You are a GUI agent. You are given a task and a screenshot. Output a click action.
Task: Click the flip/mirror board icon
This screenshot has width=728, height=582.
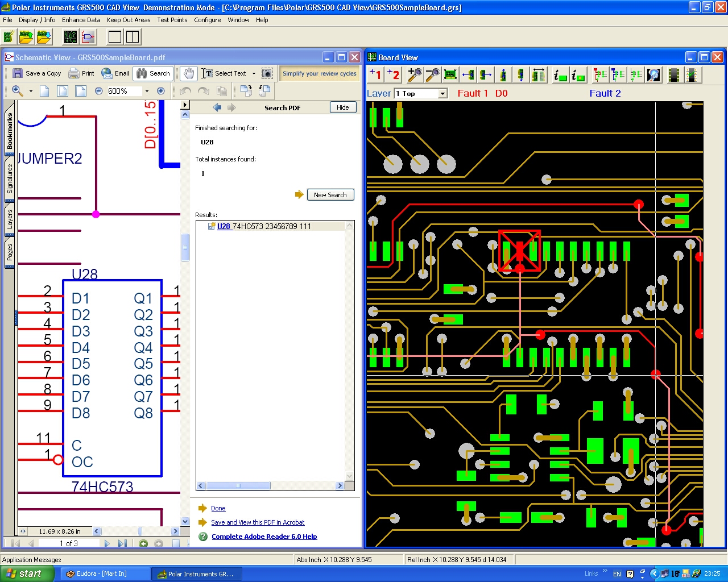539,74
